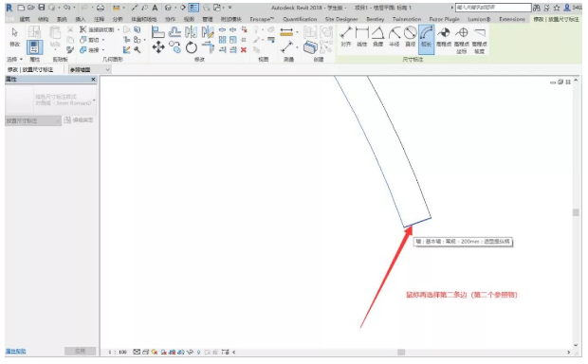Toggle thin lines in Quick Access Toolbar
Screen dimensions: 588x364
coord(193,8)
